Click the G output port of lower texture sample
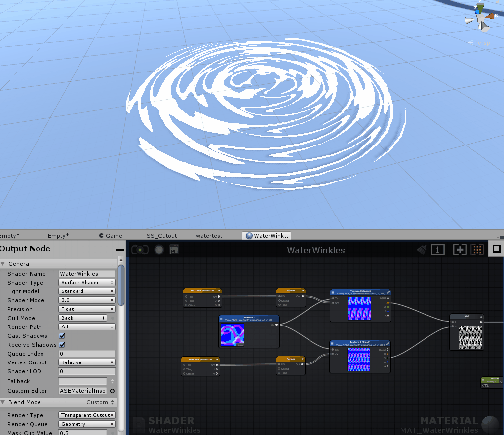 [388, 358]
